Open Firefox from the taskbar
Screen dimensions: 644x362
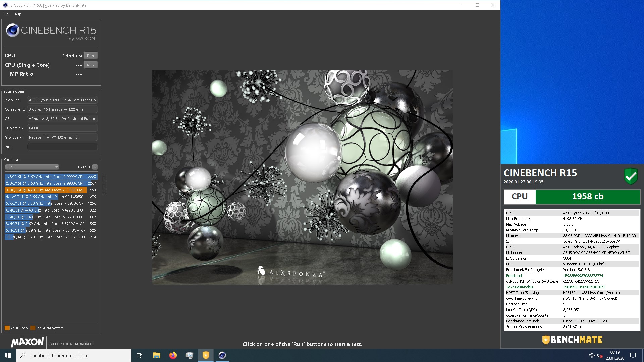(173, 355)
